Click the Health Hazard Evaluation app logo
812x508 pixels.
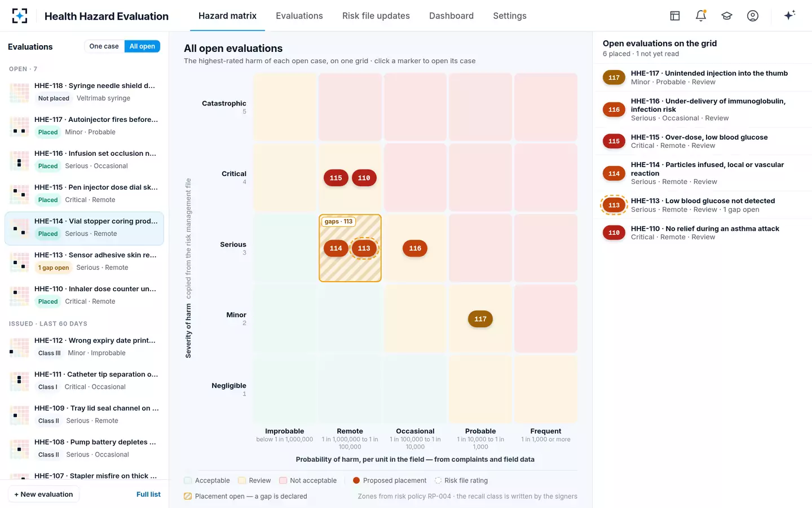click(19, 16)
